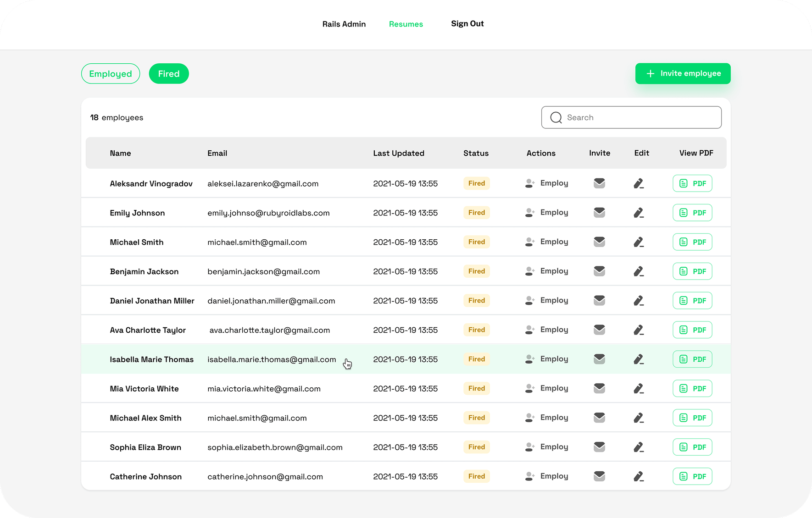Viewport: 812px width, 518px height.
Task: Click the pencil icon for Isabella Marie Thomas
Action: point(639,359)
